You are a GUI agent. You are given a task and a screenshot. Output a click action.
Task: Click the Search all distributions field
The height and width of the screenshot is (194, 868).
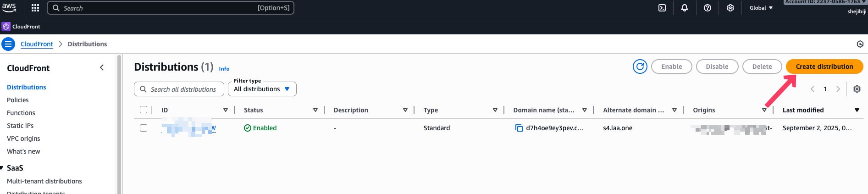(x=183, y=89)
